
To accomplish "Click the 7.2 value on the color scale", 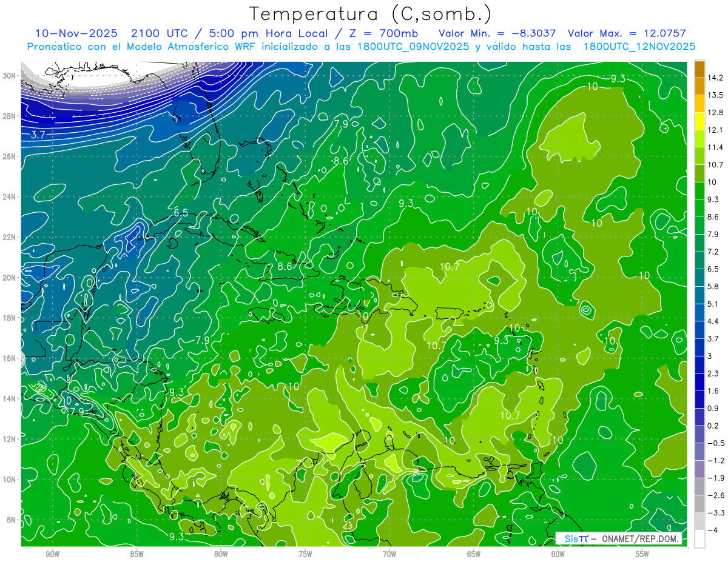I will coord(713,252).
